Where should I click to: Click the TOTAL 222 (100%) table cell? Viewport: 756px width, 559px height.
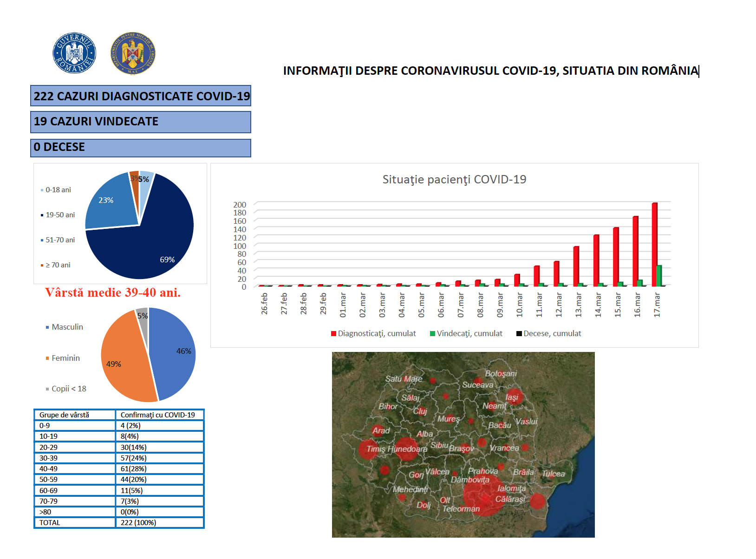(159, 523)
